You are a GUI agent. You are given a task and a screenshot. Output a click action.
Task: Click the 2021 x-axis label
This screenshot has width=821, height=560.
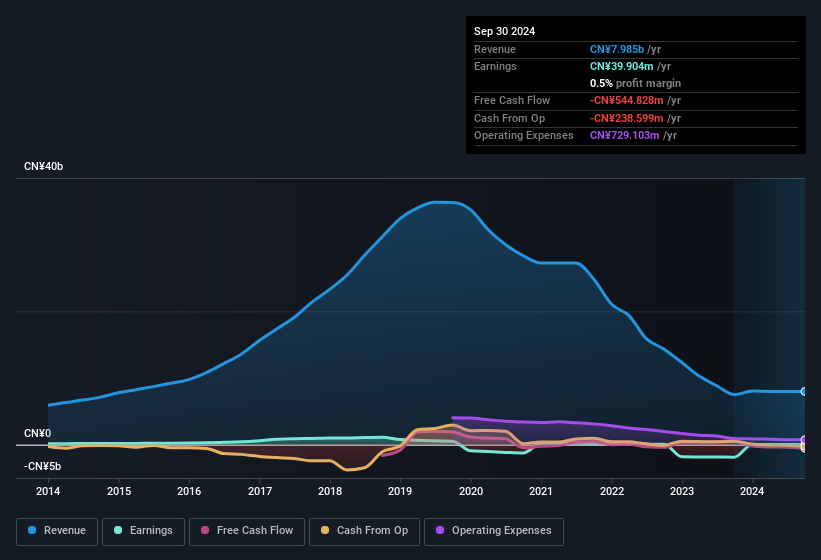(x=541, y=491)
